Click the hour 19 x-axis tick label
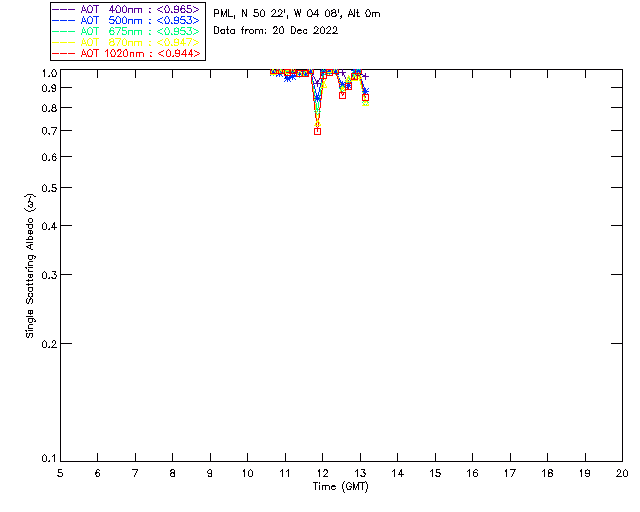Screen dimensions: 640x512 585,473
